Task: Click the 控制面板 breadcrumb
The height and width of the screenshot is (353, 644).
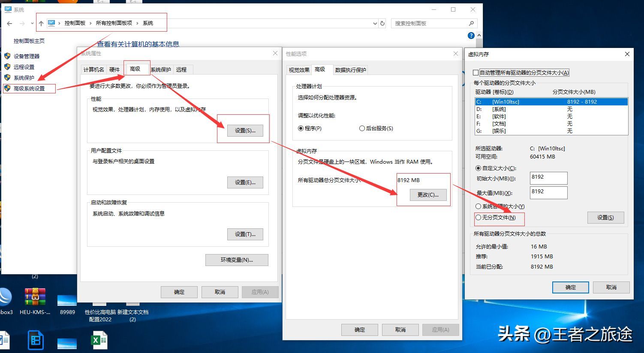Action: coord(75,23)
